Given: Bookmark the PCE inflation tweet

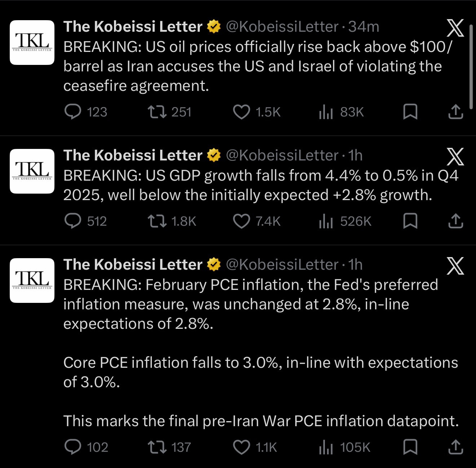Looking at the screenshot, I should coord(411,447).
